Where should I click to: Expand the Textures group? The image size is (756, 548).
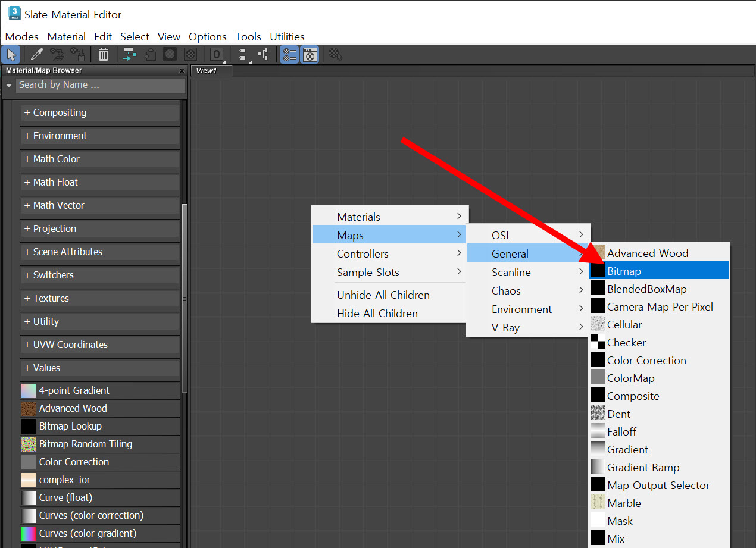(x=100, y=299)
